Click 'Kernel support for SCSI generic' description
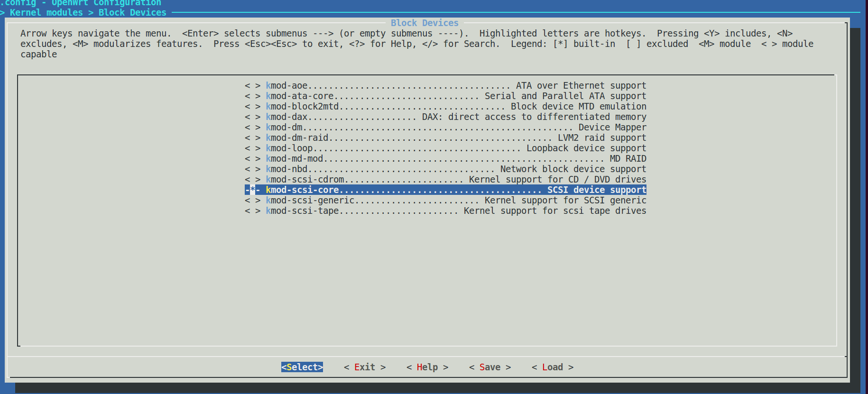The height and width of the screenshot is (394, 868). pyautogui.click(x=565, y=201)
